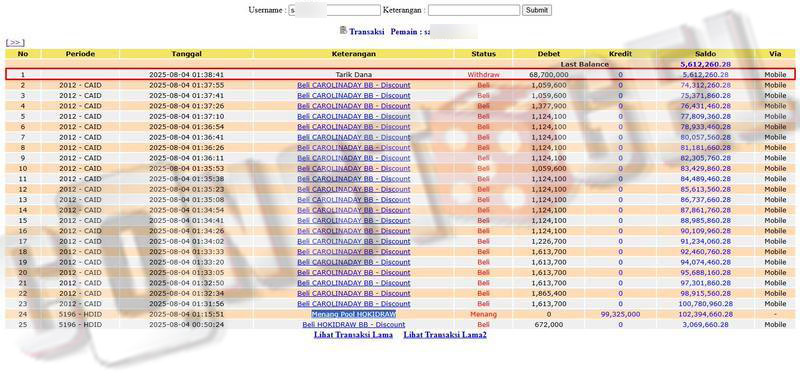This screenshot has width=800, height=379.
Task: Click the Saldo column header
Action: click(x=705, y=54)
